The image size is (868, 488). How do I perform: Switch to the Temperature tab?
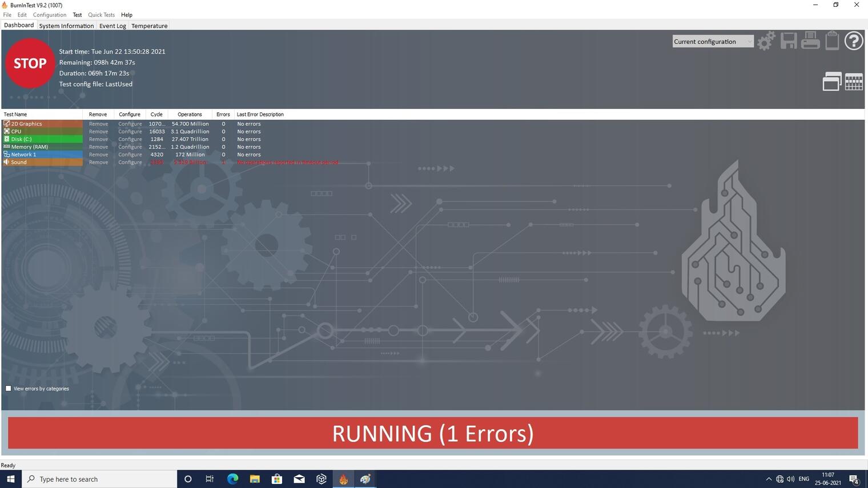[149, 26]
